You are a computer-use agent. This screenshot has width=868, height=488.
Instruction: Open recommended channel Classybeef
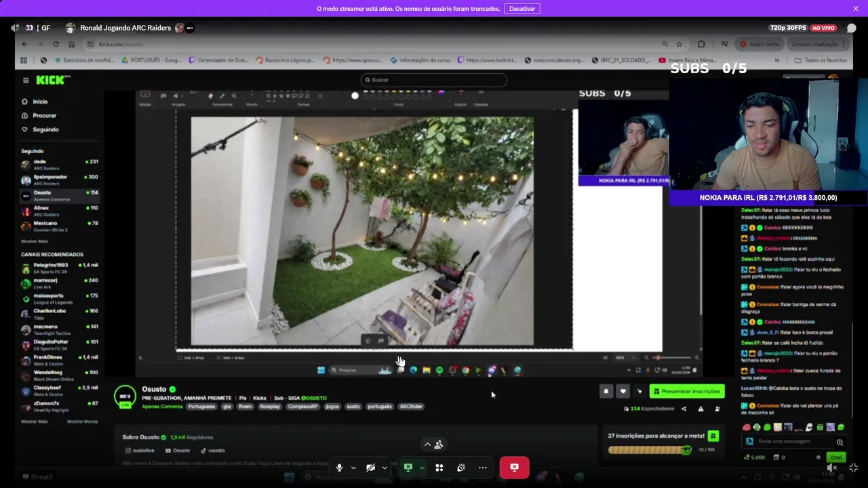click(60, 390)
